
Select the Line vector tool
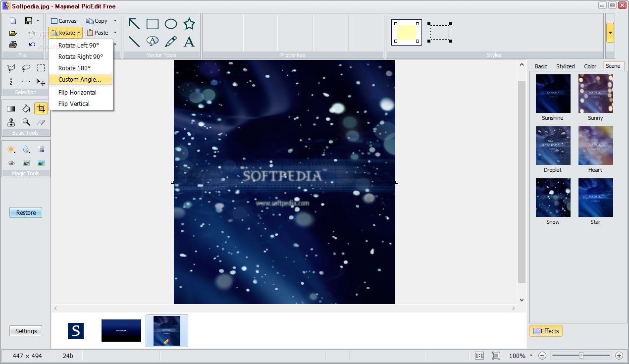134,42
